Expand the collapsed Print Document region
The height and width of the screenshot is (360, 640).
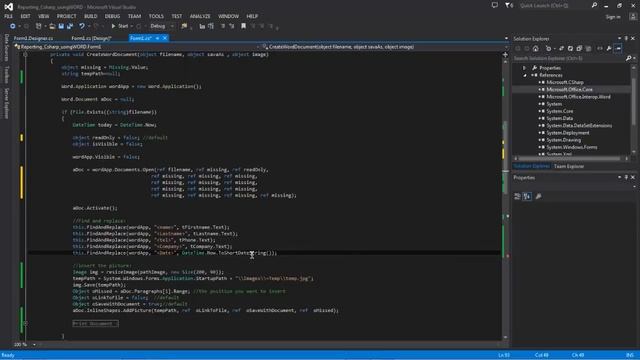tap(96, 324)
